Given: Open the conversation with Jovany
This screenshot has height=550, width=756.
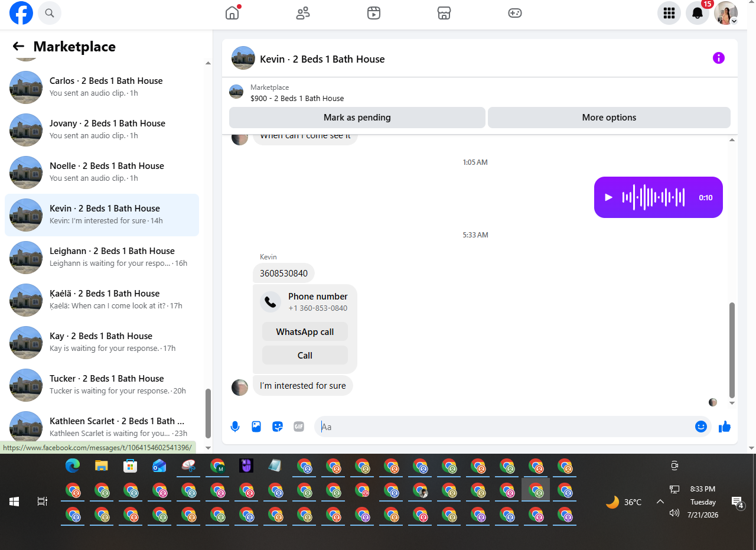Looking at the screenshot, I should tap(102, 130).
